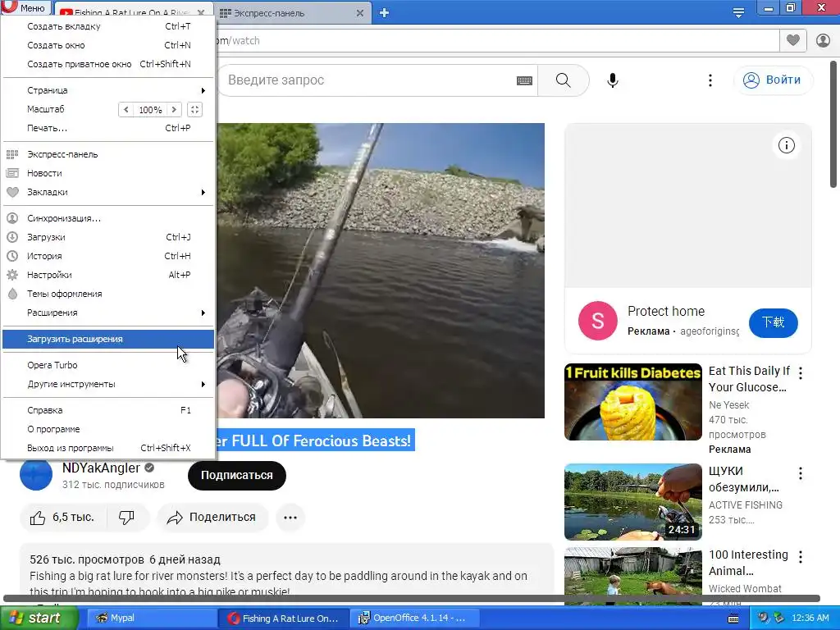Open the Protect home ad link
The image size is (840, 630).
click(666, 311)
